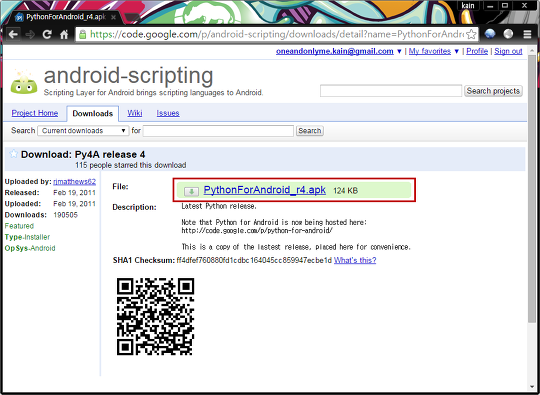
Task: Focus the downloads search 'for' field
Action: pos(218,131)
